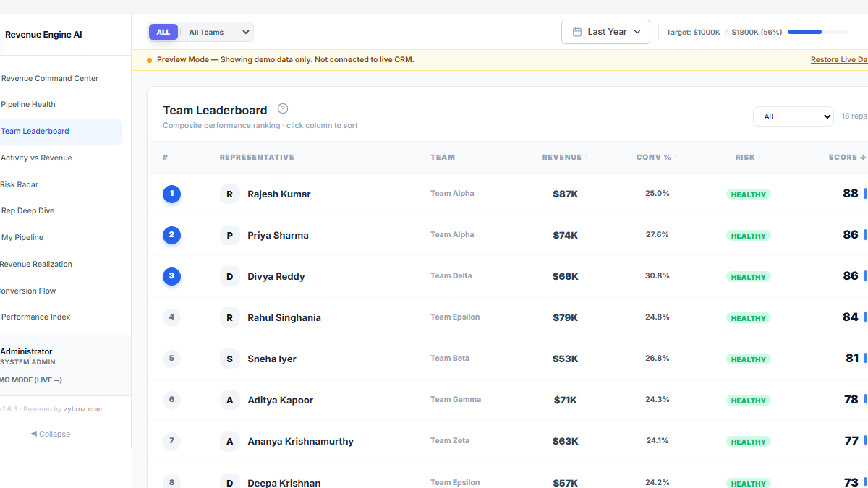Sort by the Score column header

pyautogui.click(x=847, y=157)
